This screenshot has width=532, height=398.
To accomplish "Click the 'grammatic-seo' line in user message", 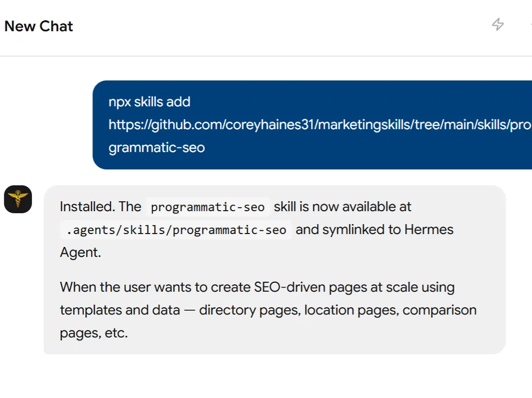I will (x=156, y=147).
